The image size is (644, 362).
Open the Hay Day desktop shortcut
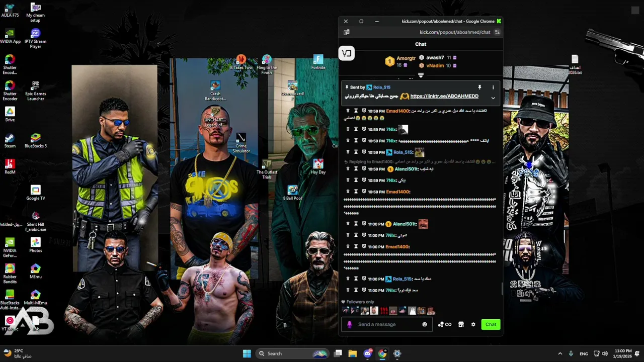point(318,166)
